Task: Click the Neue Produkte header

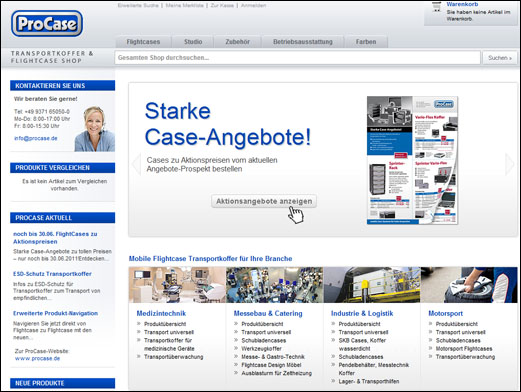Action: (63, 383)
